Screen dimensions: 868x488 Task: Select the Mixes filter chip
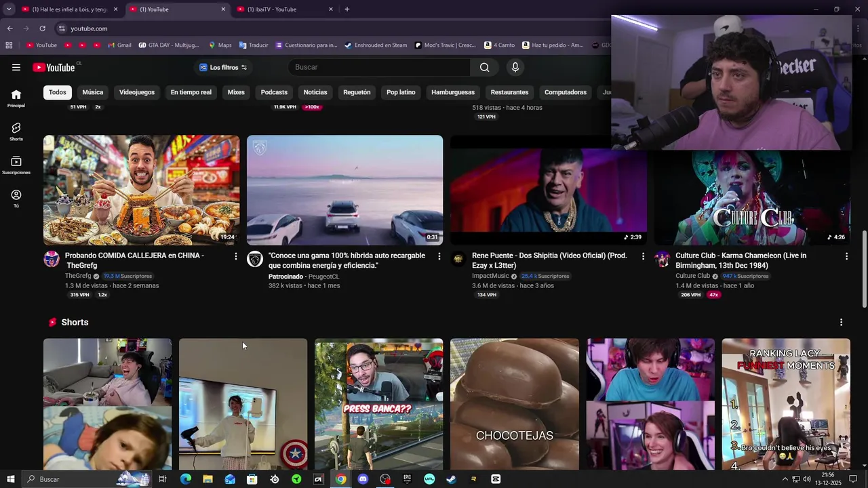[x=236, y=92]
